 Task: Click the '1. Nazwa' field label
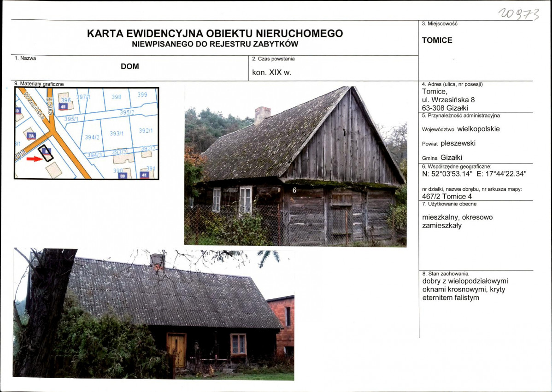(x=25, y=59)
